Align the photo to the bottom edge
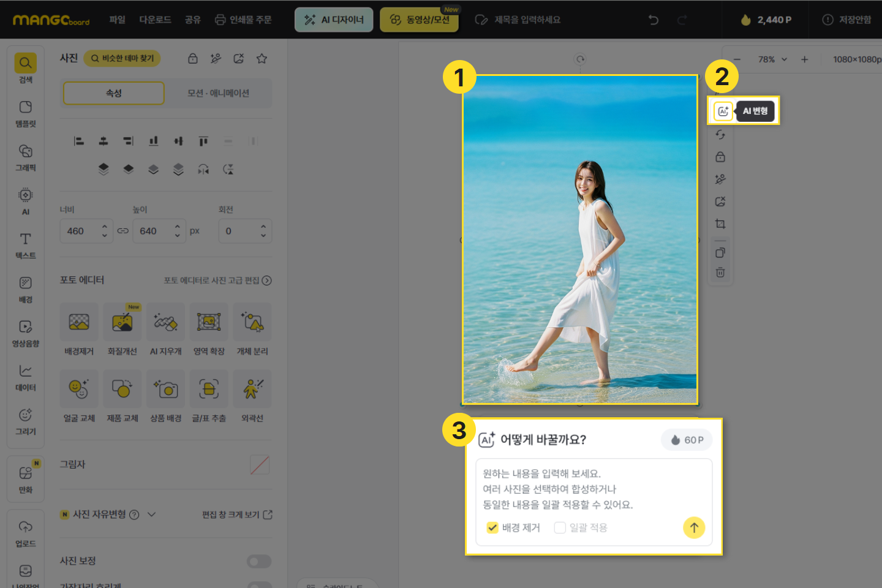 coord(153,141)
